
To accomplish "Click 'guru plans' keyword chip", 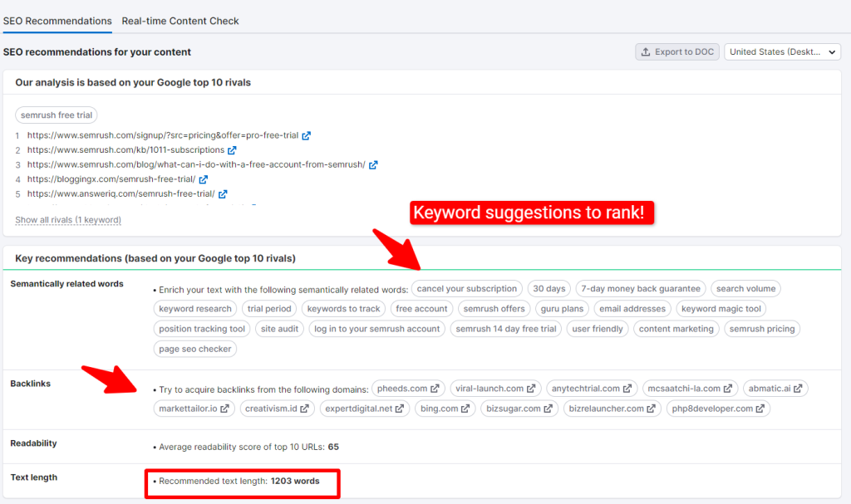I will point(562,309).
